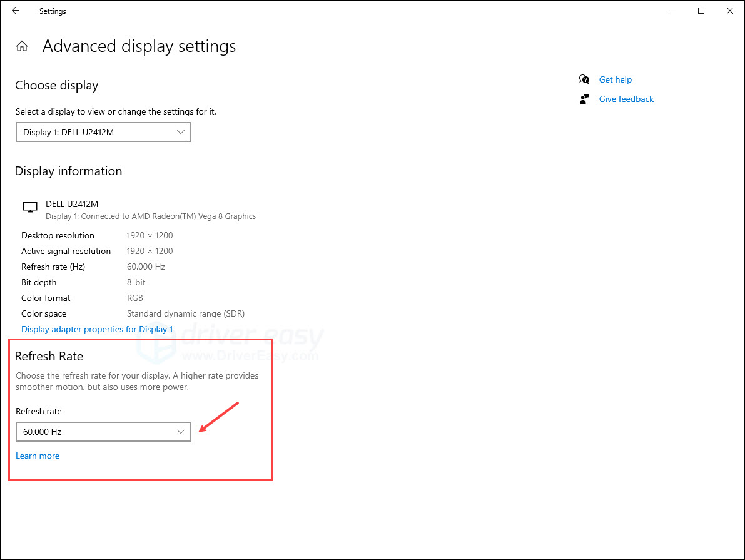The height and width of the screenshot is (560, 745).
Task: Navigate back using the arrow icon
Action: point(15,11)
